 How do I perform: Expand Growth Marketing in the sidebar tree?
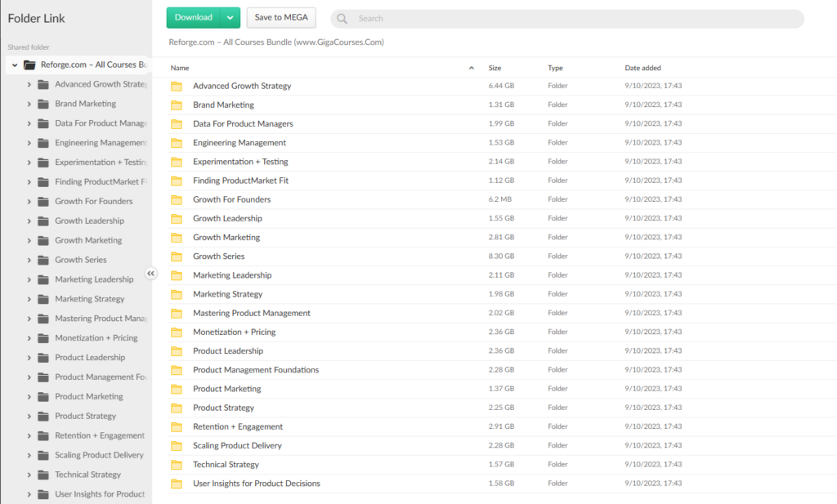(29, 240)
